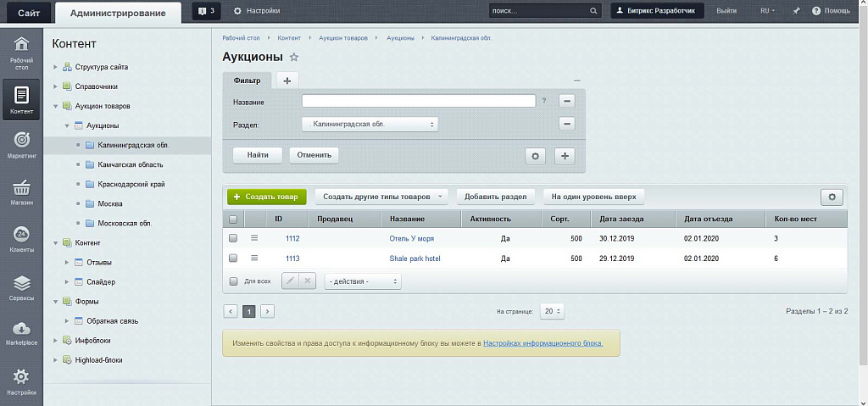Open the действия dropdown
The image size is (868, 406).
(x=363, y=281)
